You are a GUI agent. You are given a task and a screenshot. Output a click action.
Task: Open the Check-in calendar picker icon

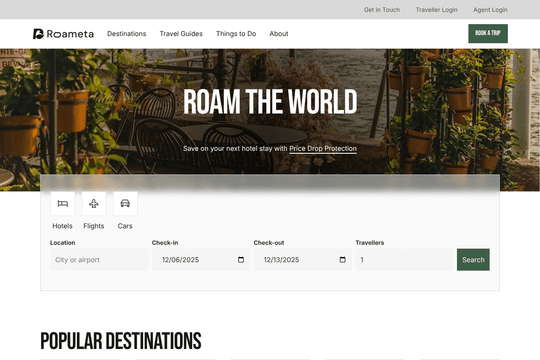(x=241, y=260)
